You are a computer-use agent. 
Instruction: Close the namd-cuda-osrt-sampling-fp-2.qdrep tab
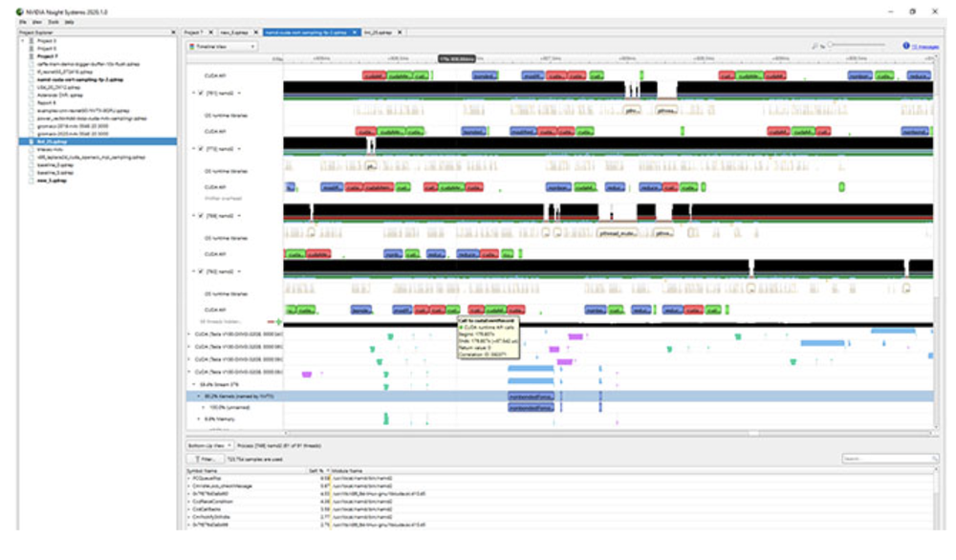(x=355, y=32)
